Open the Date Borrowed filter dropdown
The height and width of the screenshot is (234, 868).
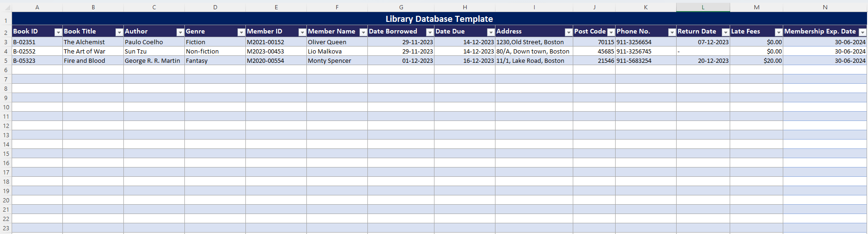click(430, 32)
